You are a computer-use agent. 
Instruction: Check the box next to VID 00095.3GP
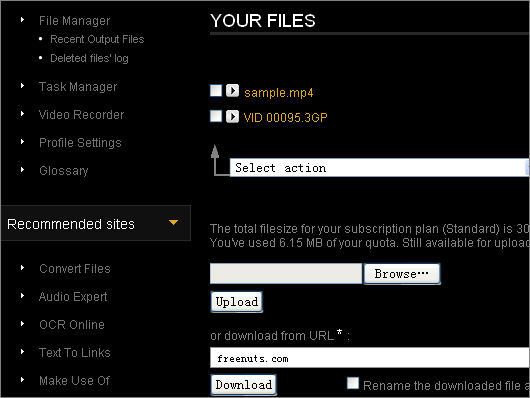(x=216, y=116)
